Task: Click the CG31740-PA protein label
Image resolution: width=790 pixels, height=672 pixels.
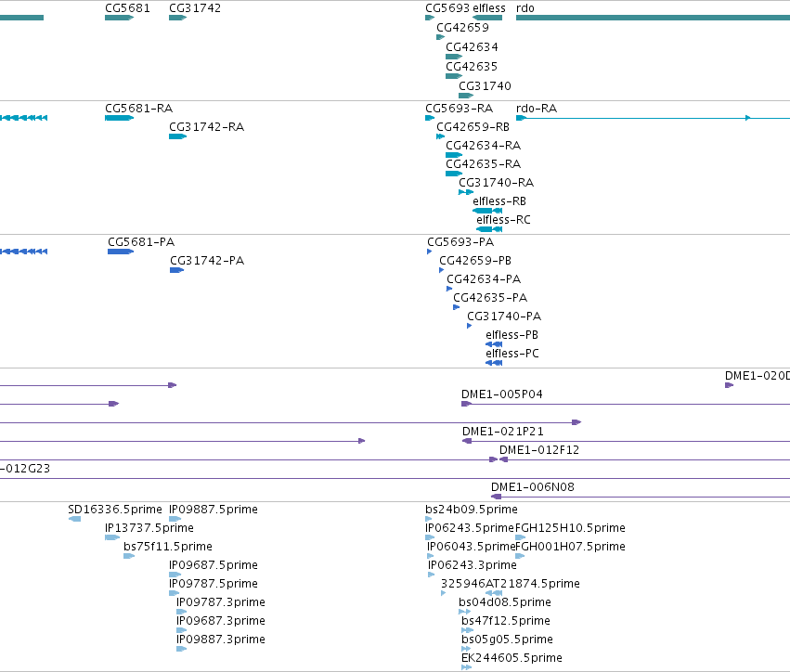Action: pyautogui.click(x=504, y=317)
